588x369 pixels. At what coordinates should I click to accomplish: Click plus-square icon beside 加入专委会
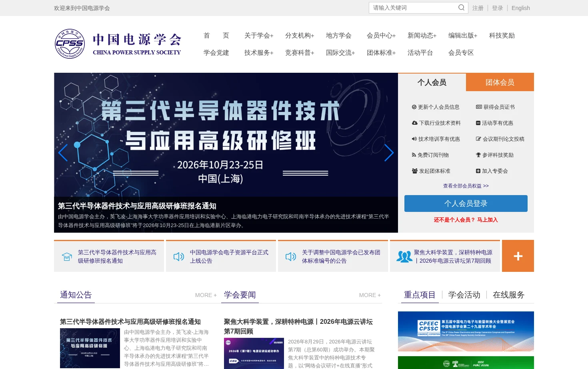(x=478, y=171)
